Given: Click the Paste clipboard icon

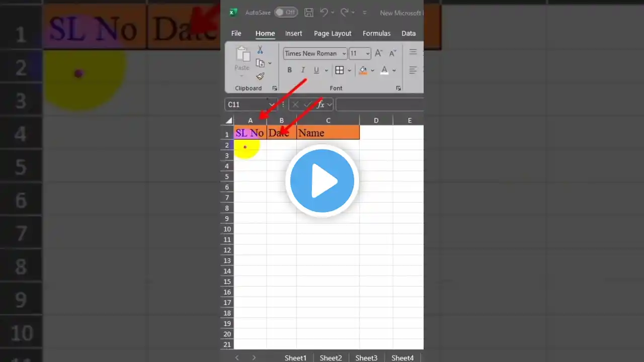Looking at the screenshot, I should click(242, 55).
